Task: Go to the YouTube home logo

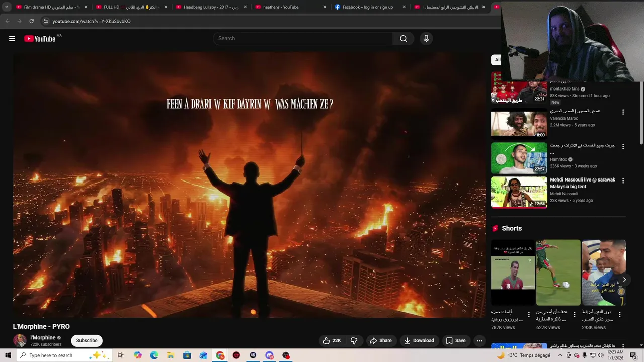Action: (40, 39)
